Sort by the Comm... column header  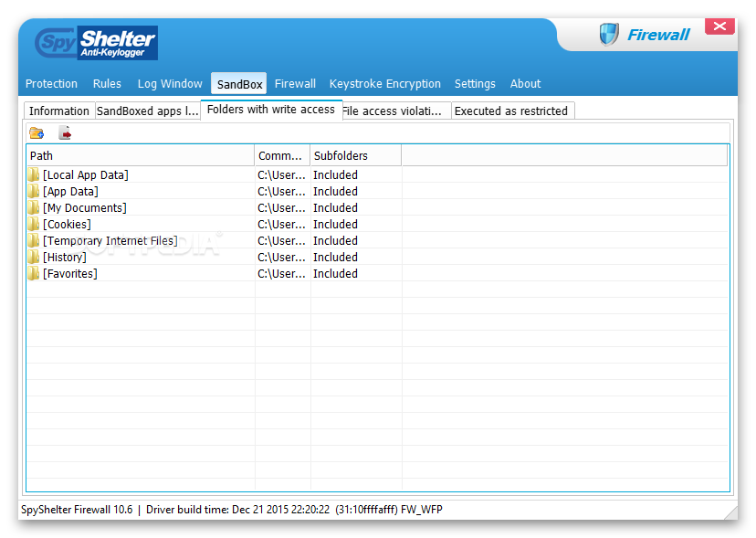(282, 155)
